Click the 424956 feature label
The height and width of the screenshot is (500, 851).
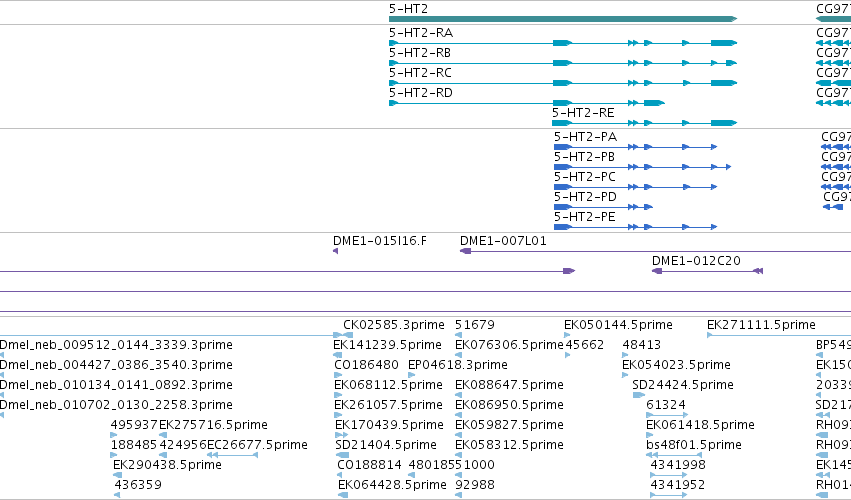click(183, 445)
